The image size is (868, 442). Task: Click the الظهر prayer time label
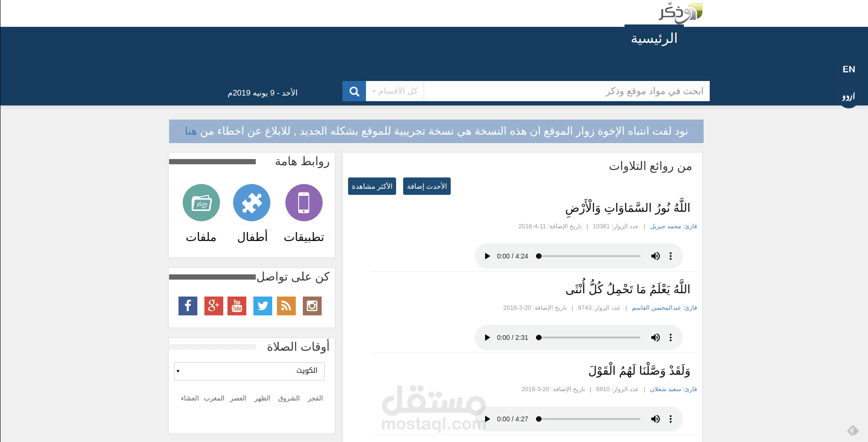(262, 398)
